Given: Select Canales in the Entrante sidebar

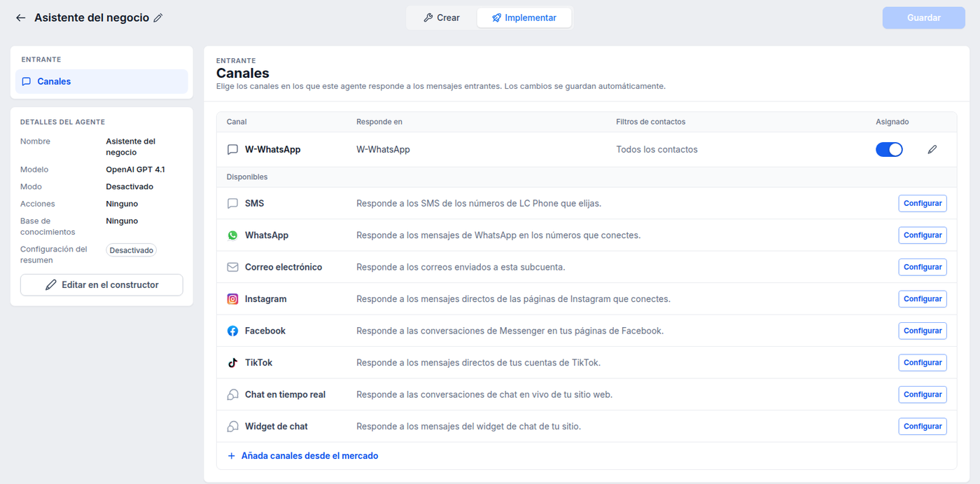Looking at the screenshot, I should click(101, 81).
